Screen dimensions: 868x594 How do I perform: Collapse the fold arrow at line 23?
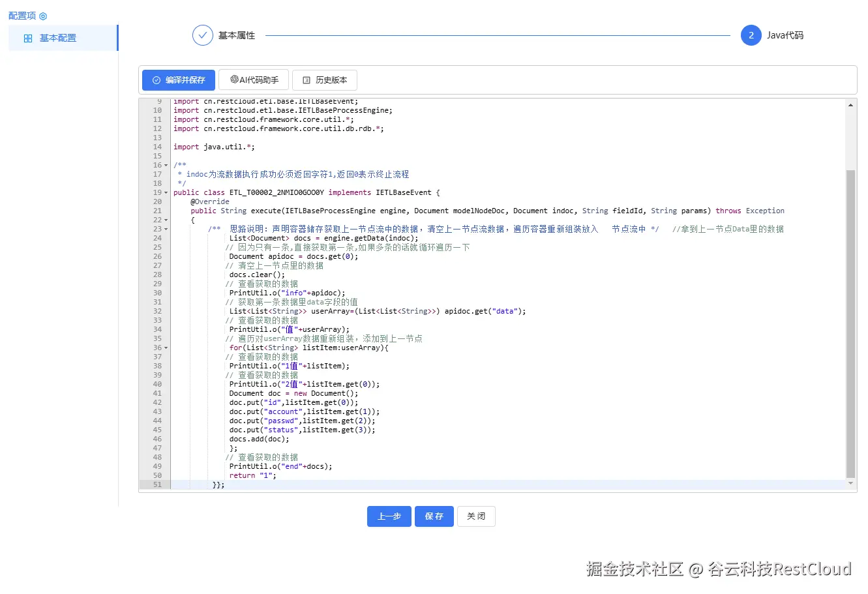point(166,230)
